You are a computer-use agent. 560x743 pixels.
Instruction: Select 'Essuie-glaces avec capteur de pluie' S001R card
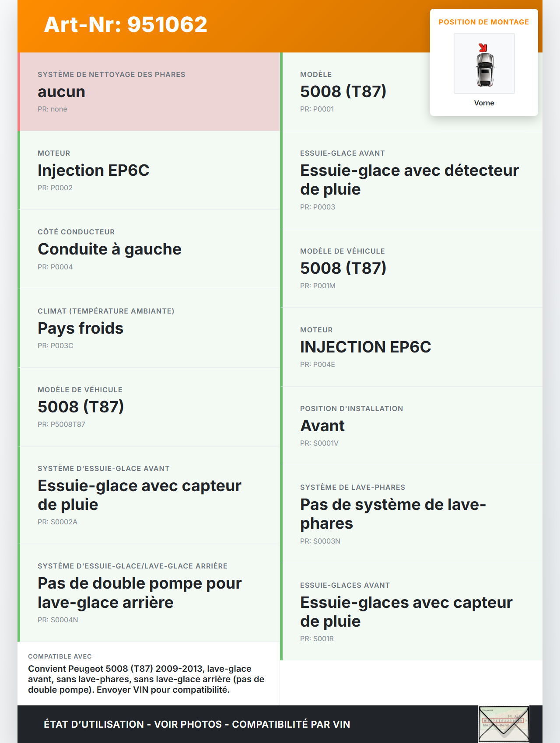tap(411, 612)
